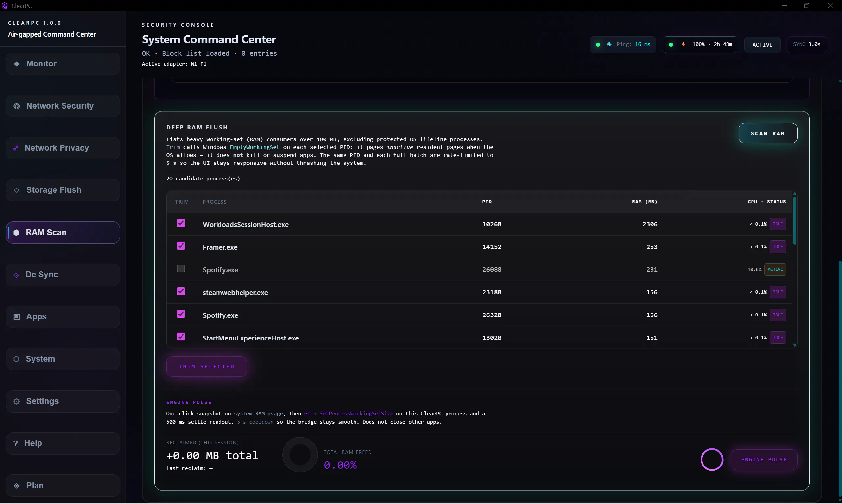
Task: Click the 0.00% total RAM freed value
Action: (340, 465)
